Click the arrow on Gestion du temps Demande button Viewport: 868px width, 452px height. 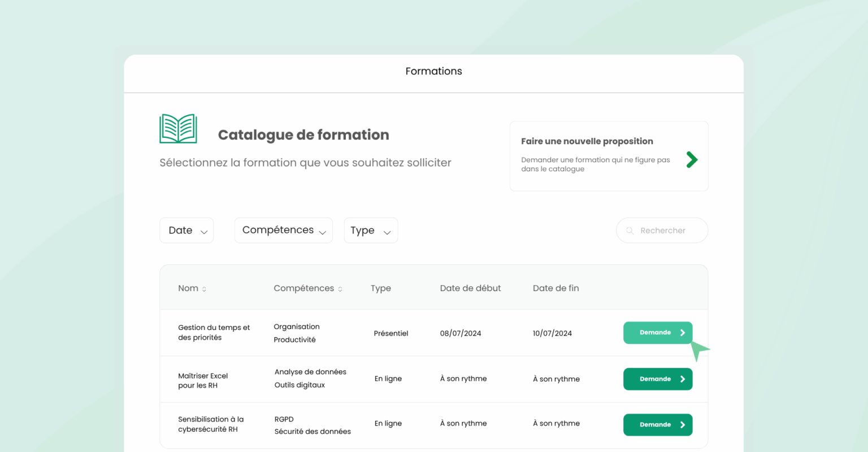pyautogui.click(x=683, y=333)
